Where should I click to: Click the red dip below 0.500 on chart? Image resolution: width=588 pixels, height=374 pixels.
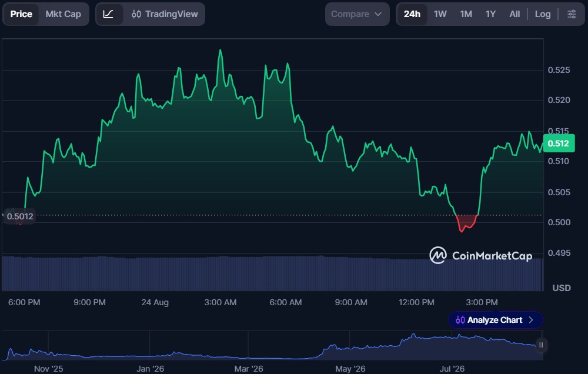click(x=466, y=222)
